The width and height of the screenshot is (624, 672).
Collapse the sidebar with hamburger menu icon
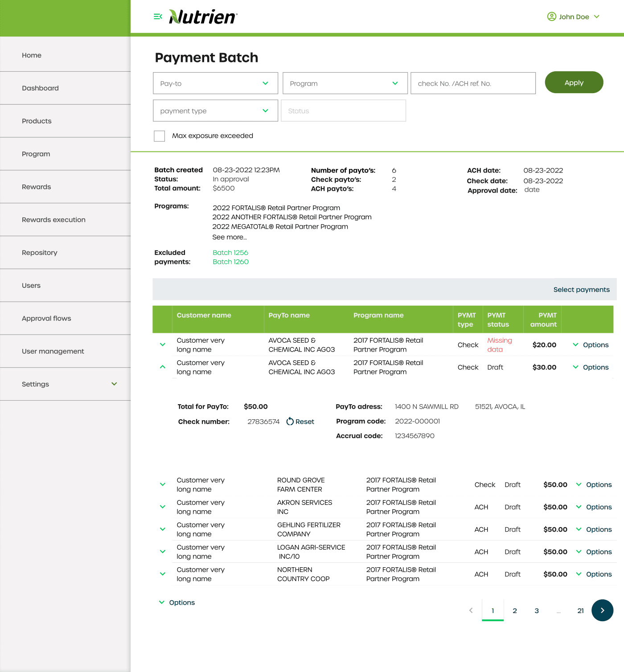158,16
